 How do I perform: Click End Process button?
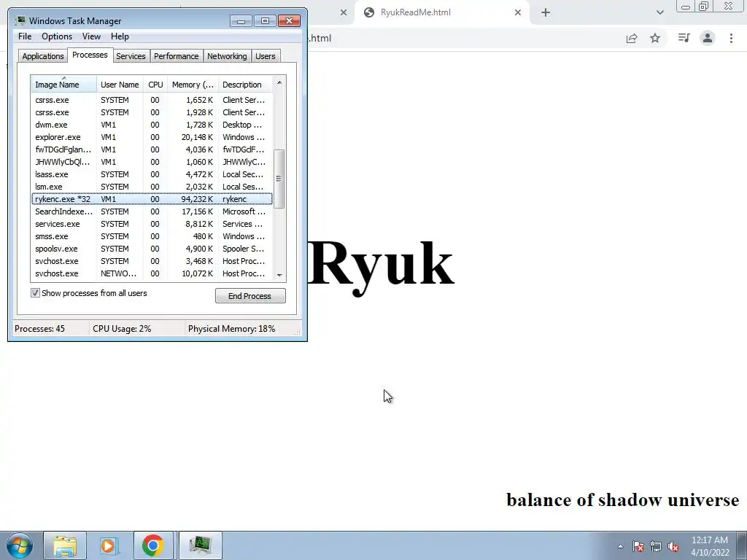coord(250,296)
